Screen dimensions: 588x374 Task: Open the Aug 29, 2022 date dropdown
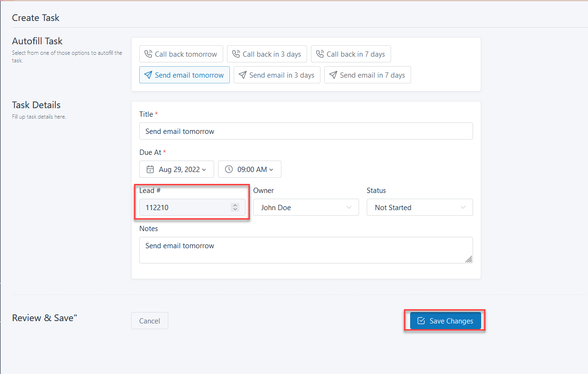tap(176, 169)
